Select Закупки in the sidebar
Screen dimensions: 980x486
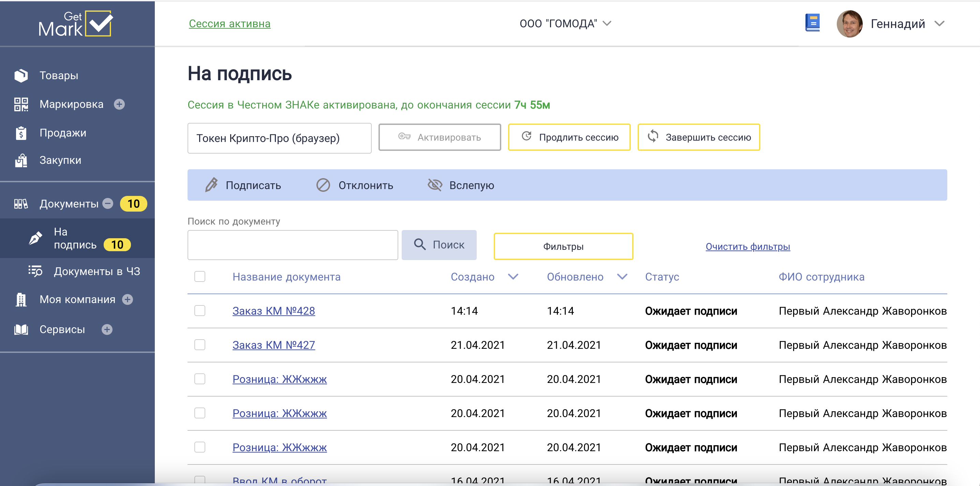click(60, 160)
